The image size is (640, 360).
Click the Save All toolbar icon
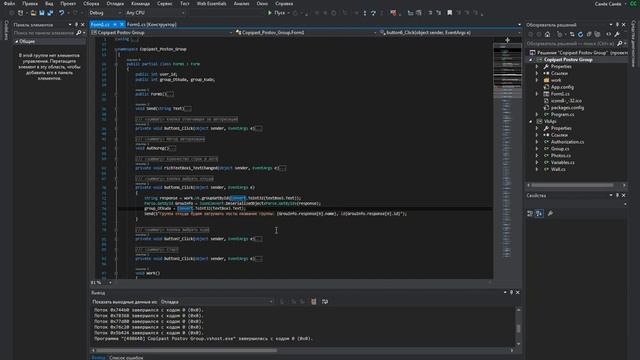[50, 13]
